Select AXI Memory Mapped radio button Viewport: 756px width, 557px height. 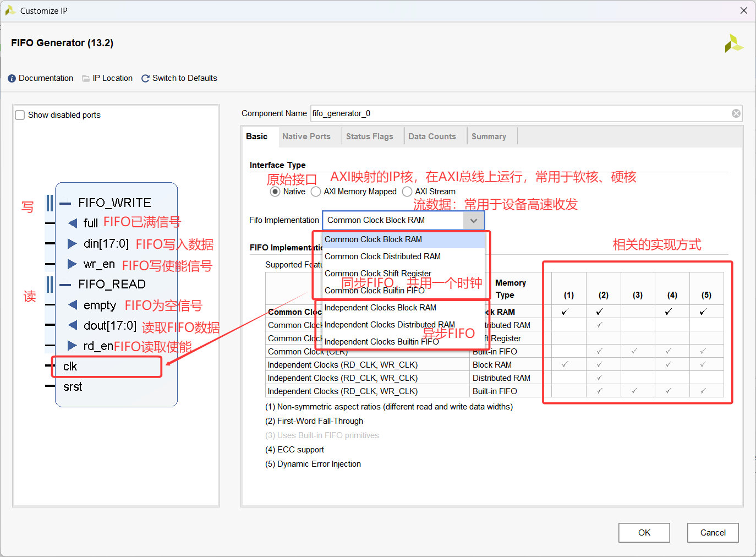[316, 192]
